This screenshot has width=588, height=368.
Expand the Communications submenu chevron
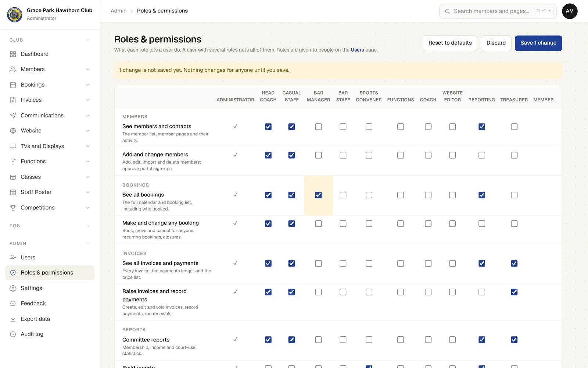pos(88,116)
